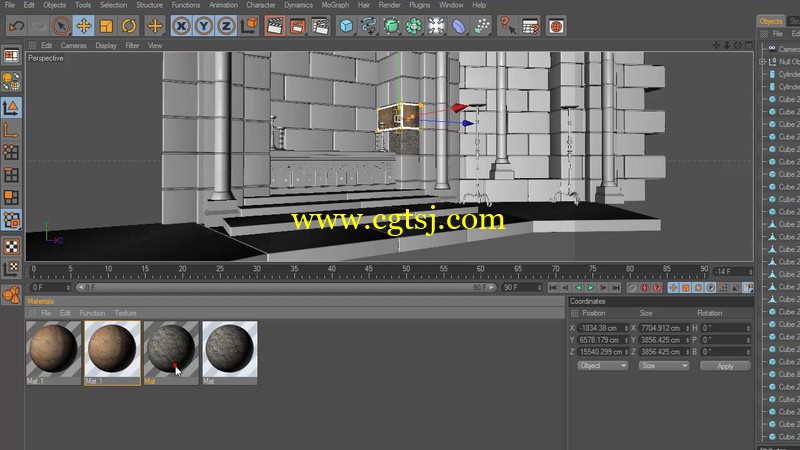The image size is (800, 450).
Task: Switch to Use Edges mode
Action: click(11, 175)
